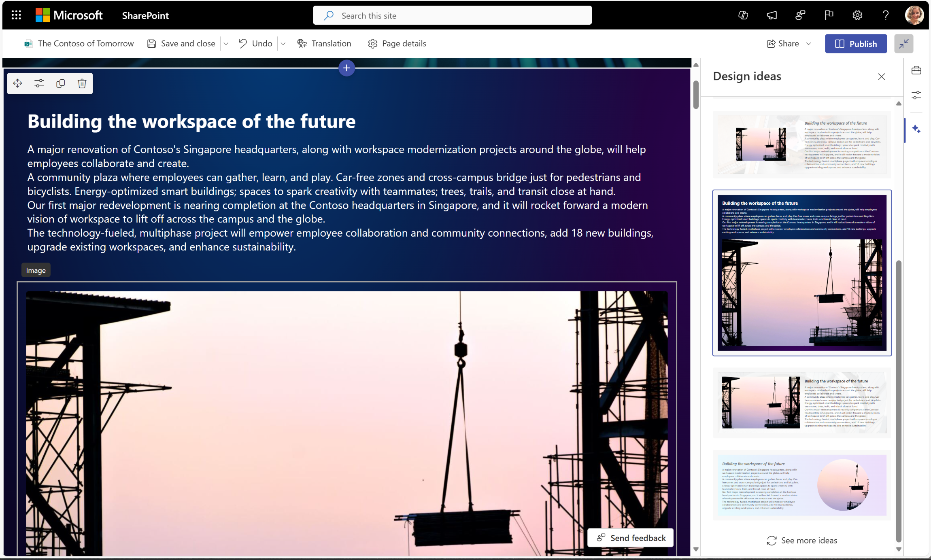931x560 pixels.
Task: Click the add content plus button above section
Action: tap(346, 67)
